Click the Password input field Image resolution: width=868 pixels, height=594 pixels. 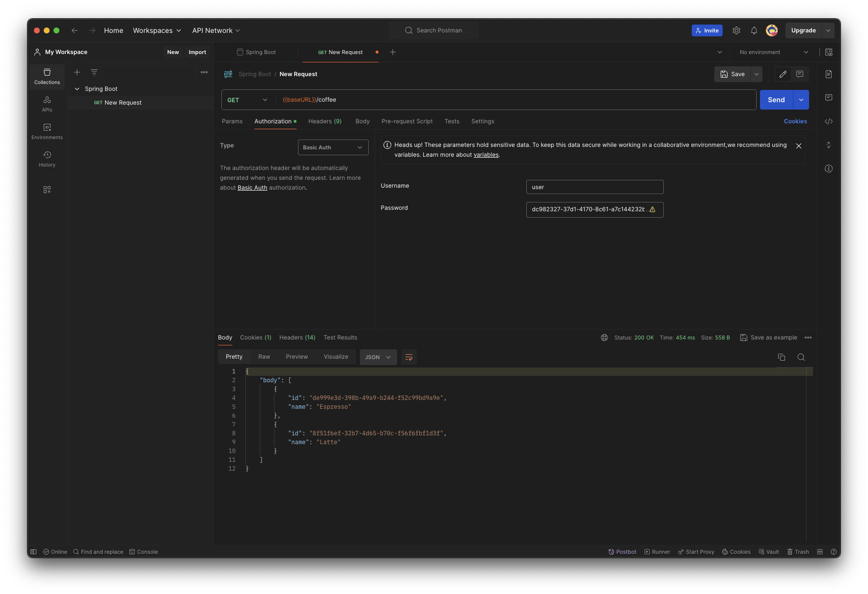[595, 209]
